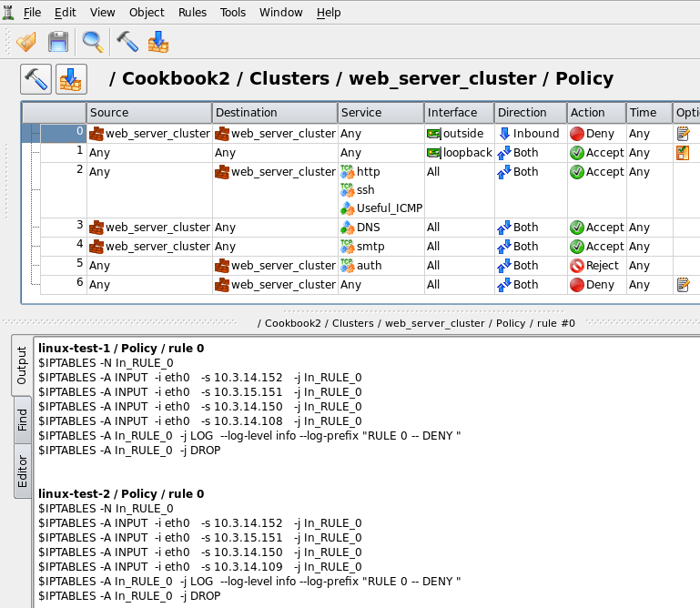Click the compile hammer icon in top toolbar
The width and height of the screenshot is (700, 608).
[127, 43]
